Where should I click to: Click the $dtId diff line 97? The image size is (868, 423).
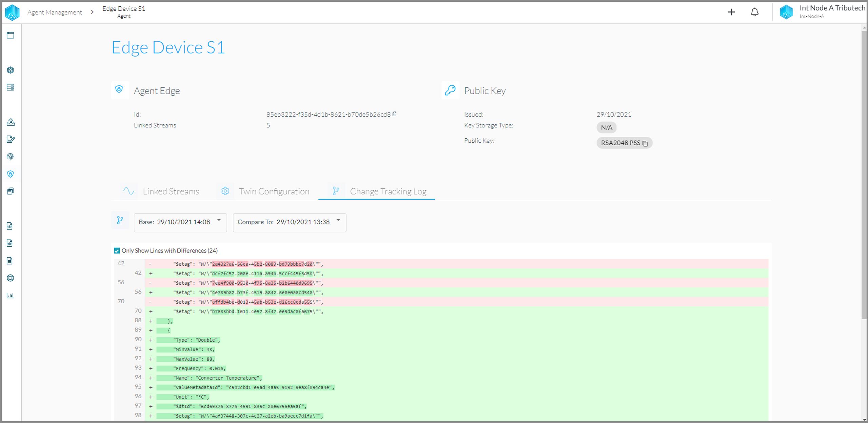coord(441,406)
